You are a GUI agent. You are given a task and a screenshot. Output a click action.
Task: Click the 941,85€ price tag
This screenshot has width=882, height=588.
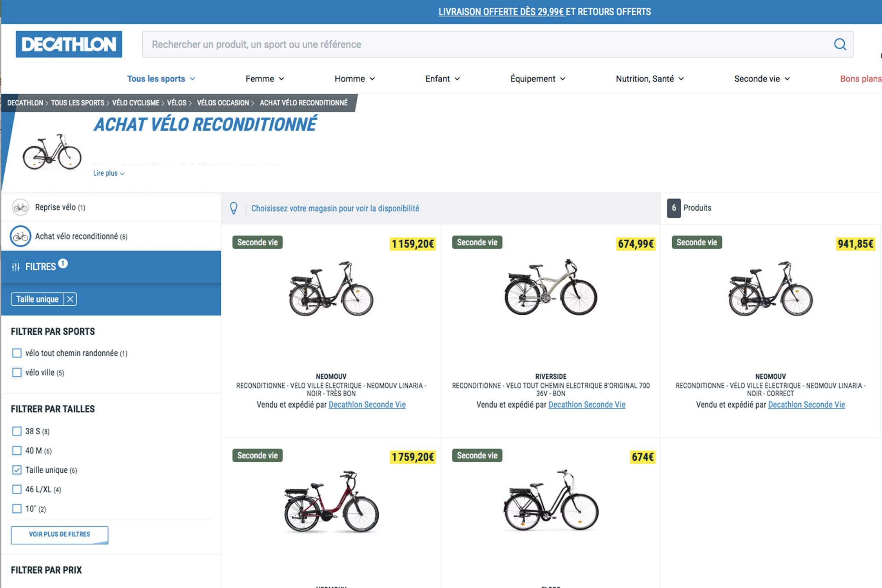(x=856, y=244)
